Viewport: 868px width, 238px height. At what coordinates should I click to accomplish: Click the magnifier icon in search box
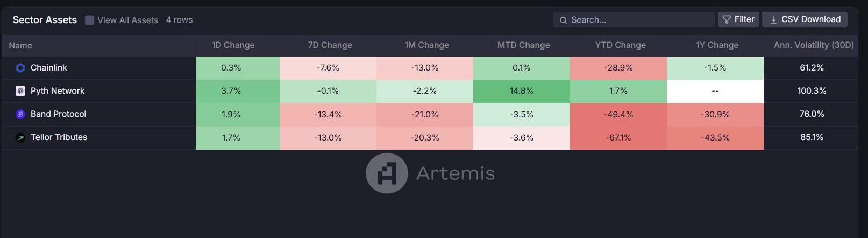click(x=563, y=20)
